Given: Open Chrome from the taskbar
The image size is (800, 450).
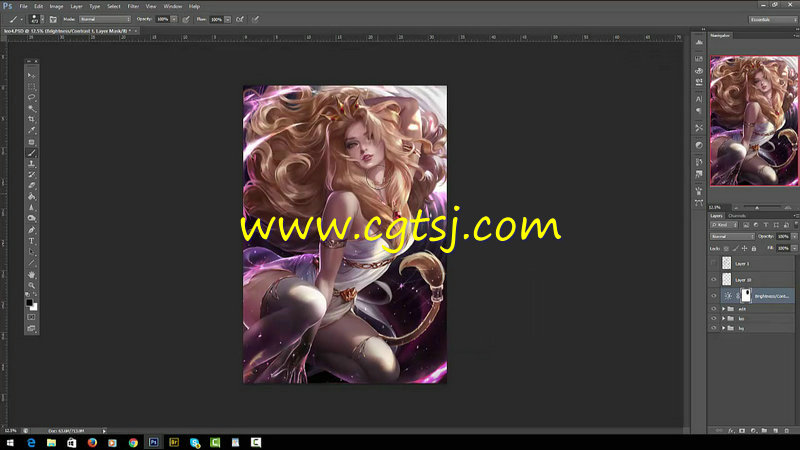Looking at the screenshot, I should 133,442.
